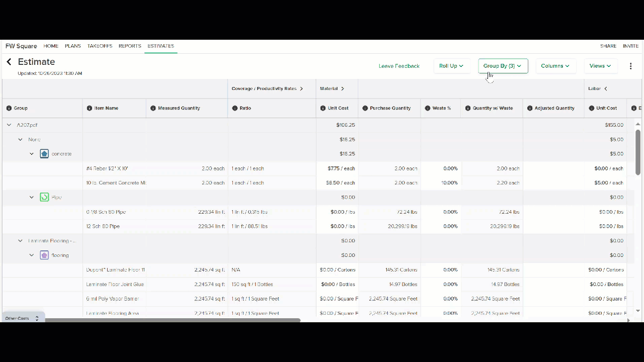The image size is (644, 362).
Task: Switch to the REPORTS tab
Action: (x=130, y=46)
